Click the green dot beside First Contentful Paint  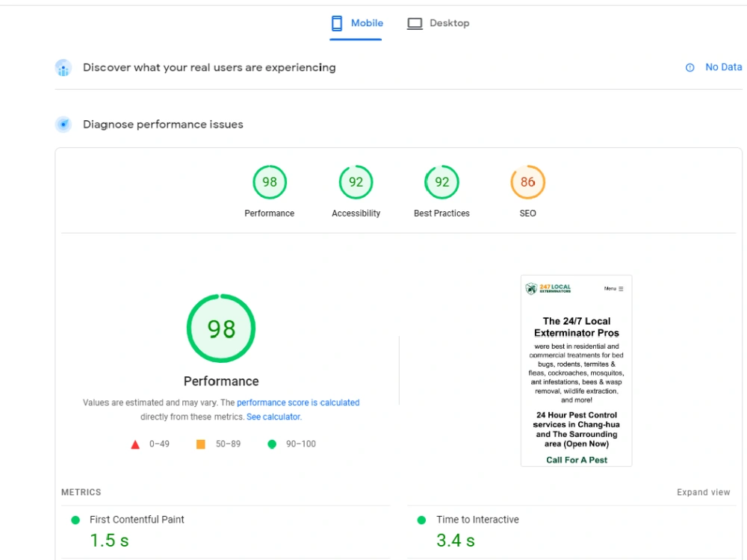click(75, 520)
